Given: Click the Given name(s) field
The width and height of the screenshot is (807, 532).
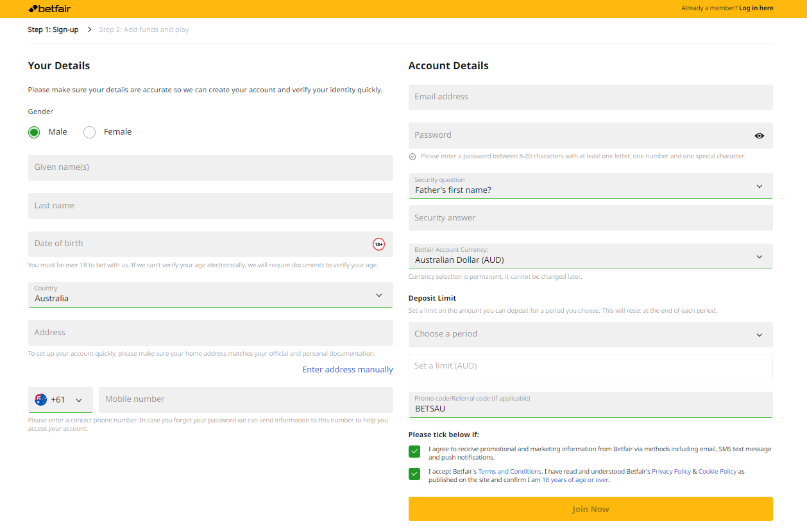Looking at the screenshot, I should [x=210, y=168].
